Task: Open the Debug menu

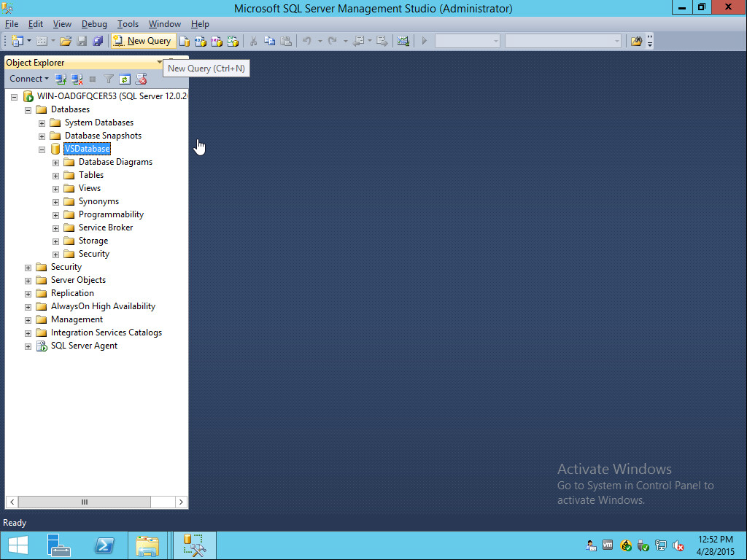Action: click(94, 24)
